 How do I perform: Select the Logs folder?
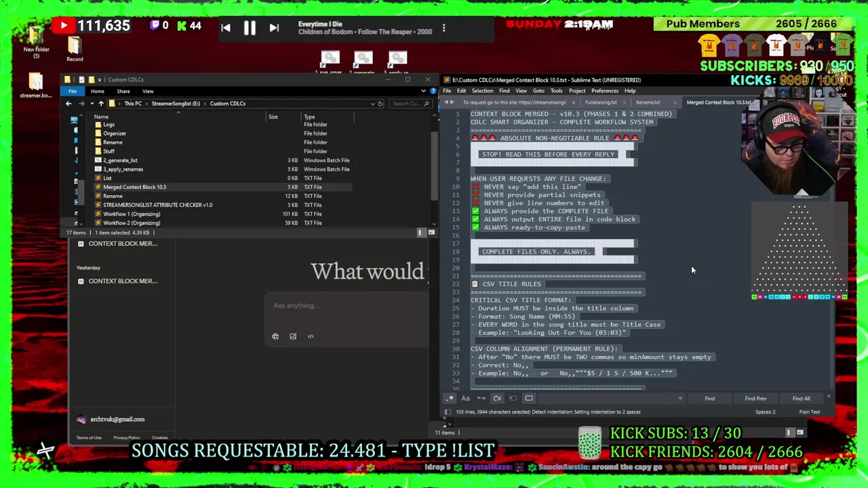pyautogui.click(x=108, y=125)
